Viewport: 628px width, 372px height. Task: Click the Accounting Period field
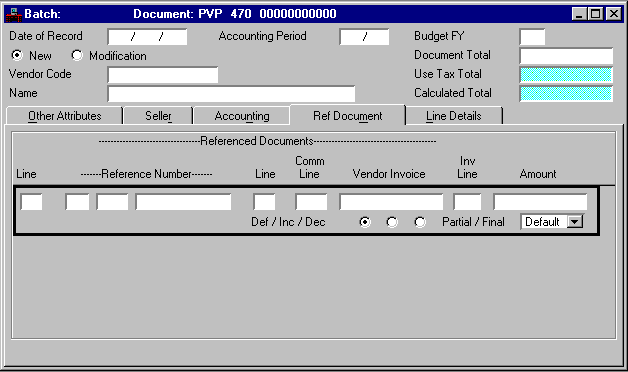tap(364, 37)
